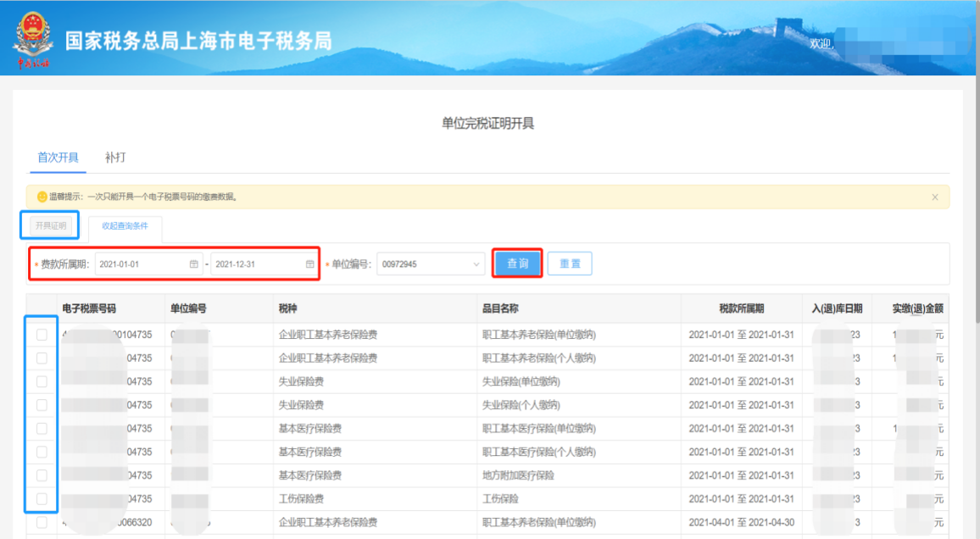Switch to the 补打 tab
The width and height of the screenshot is (980, 539).
(115, 158)
